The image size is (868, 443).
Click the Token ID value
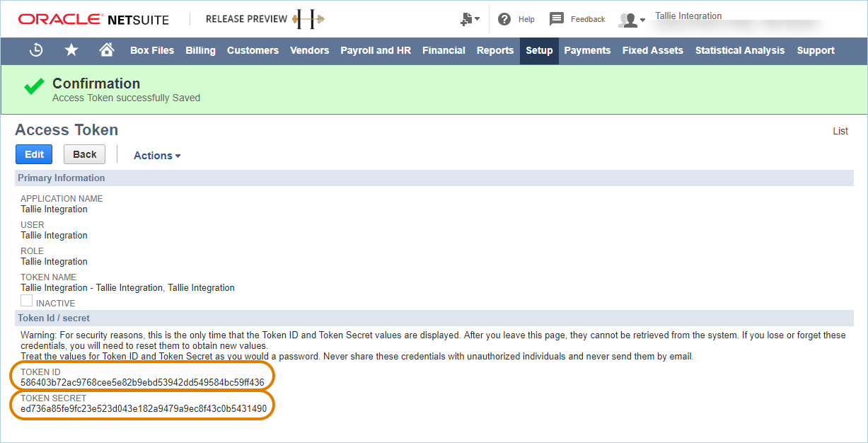click(x=142, y=383)
